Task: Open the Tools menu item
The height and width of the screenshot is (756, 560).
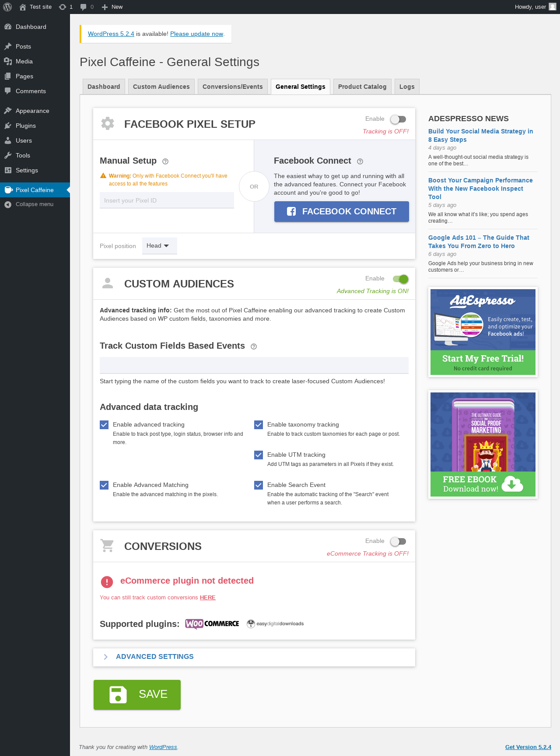Action: click(x=35, y=155)
